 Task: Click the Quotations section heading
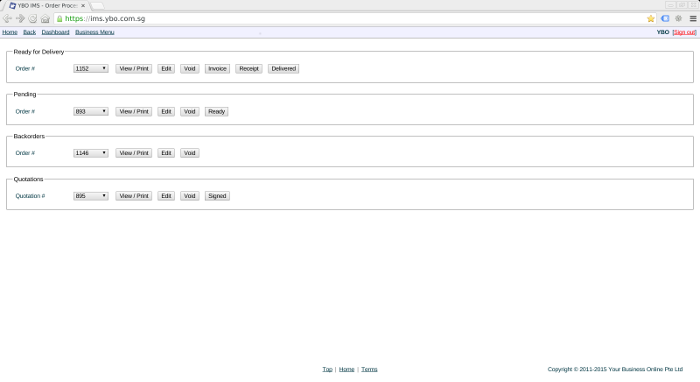[x=29, y=179]
